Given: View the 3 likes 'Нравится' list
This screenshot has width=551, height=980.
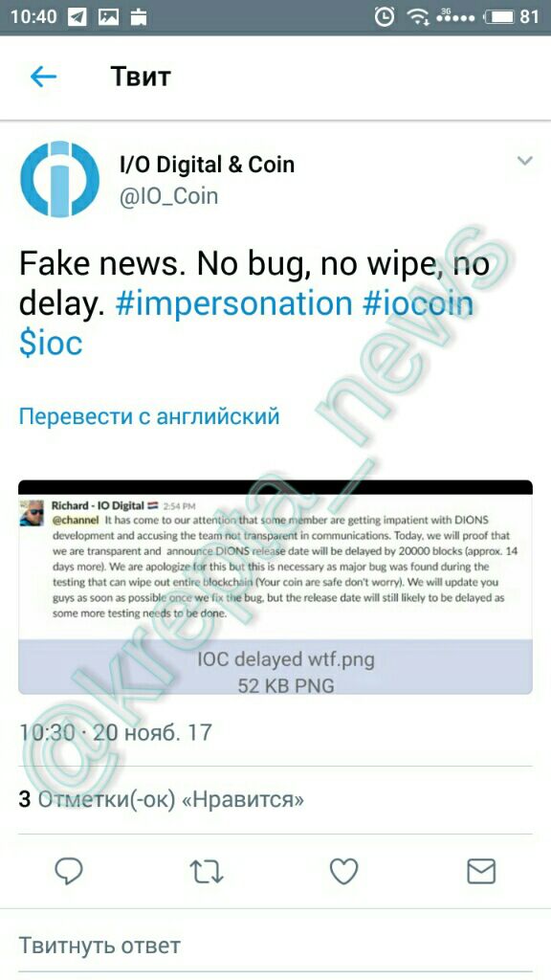Looking at the screenshot, I should coord(161,799).
